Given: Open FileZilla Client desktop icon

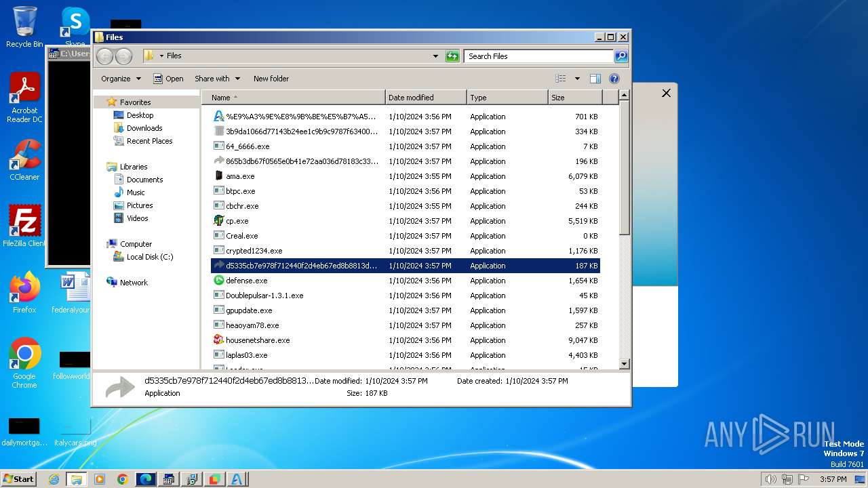Looking at the screenshot, I should (x=24, y=226).
